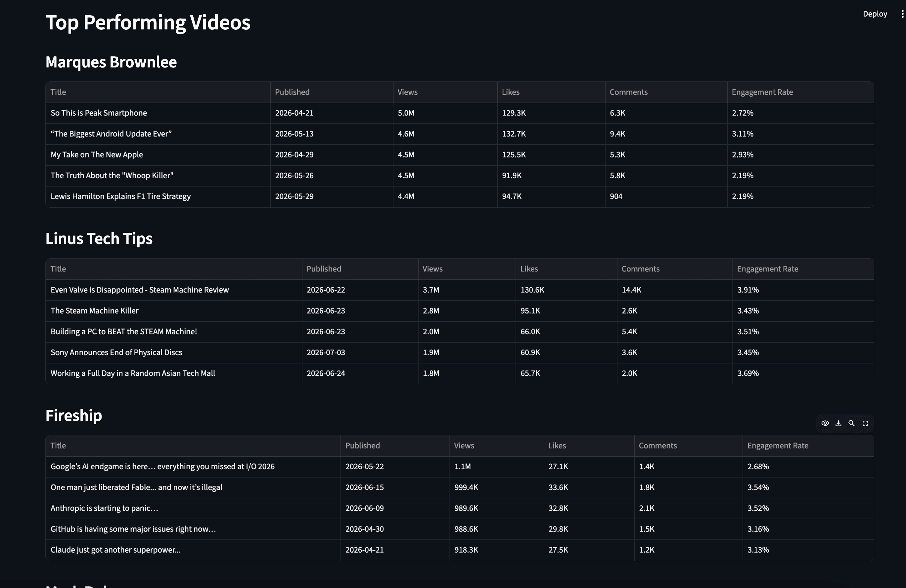Select the 2.1K comments cell
This screenshot has width=906, height=588.
point(689,509)
